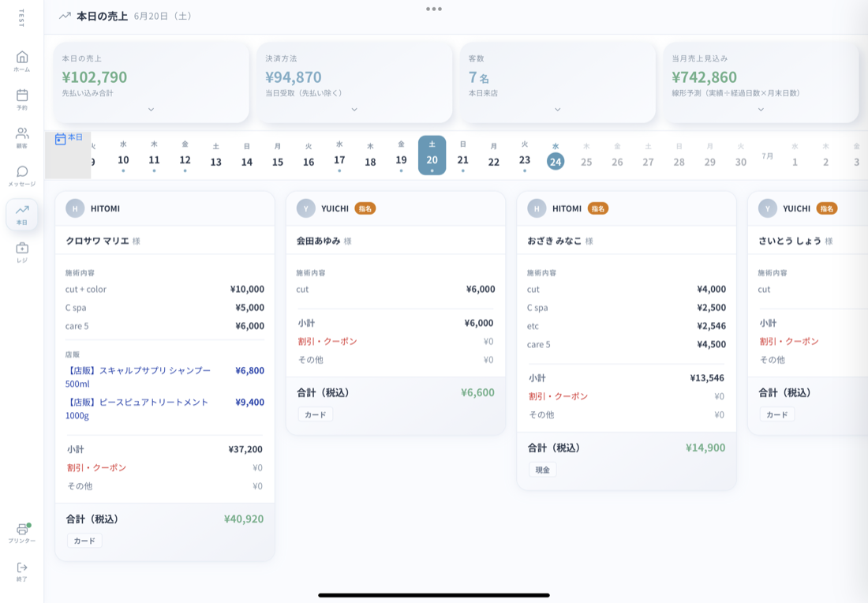Select June 19 in the date strip

point(402,155)
